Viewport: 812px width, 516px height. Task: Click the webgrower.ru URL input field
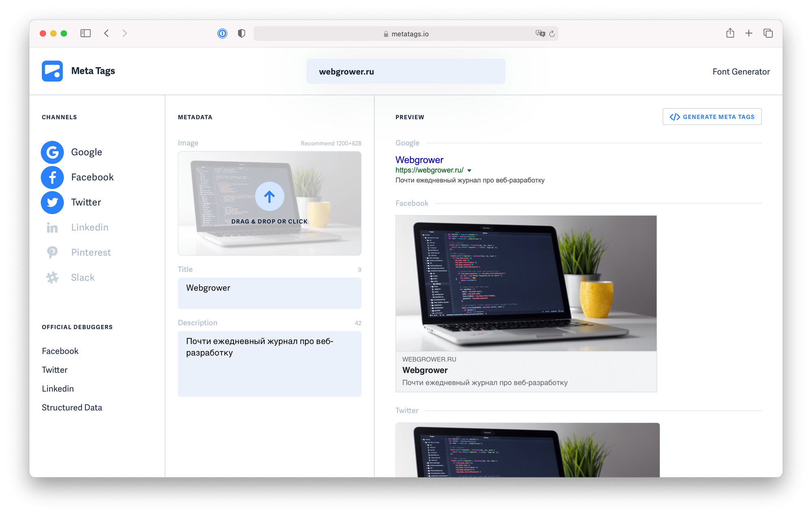(x=406, y=71)
